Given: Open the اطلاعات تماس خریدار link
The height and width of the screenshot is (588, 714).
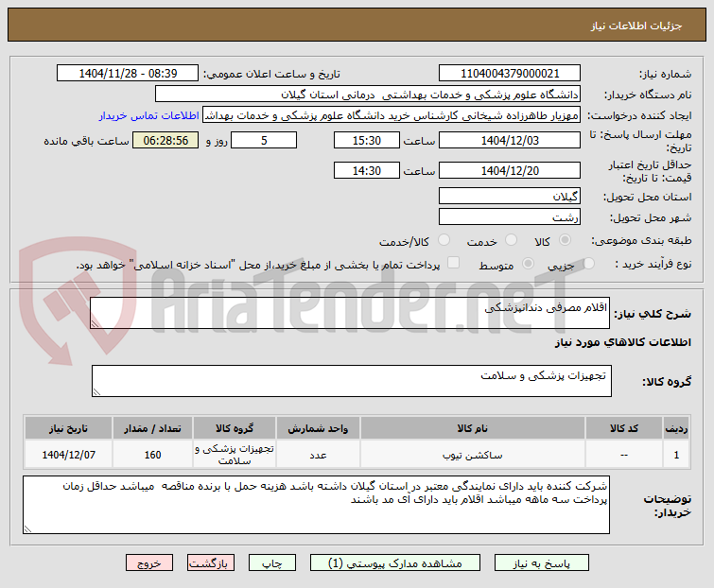Looking at the screenshot, I should pyautogui.click(x=148, y=115).
